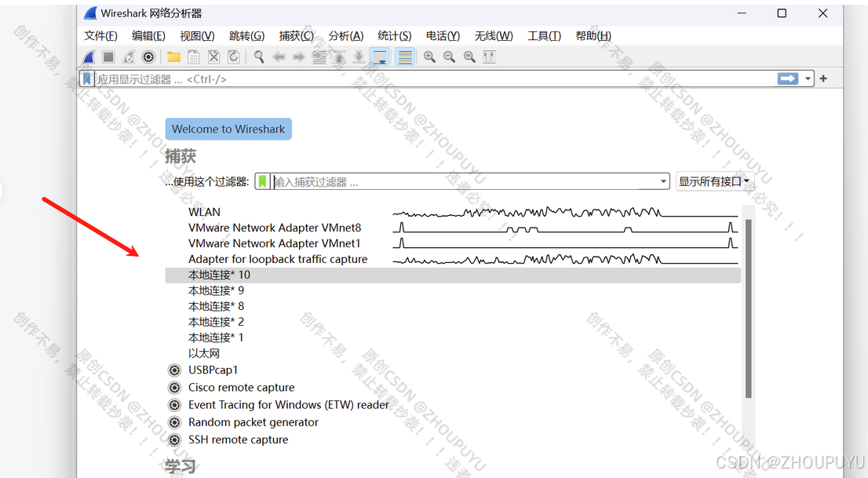Open the 分析(A) menu
The width and height of the screenshot is (868, 478).
click(x=346, y=36)
